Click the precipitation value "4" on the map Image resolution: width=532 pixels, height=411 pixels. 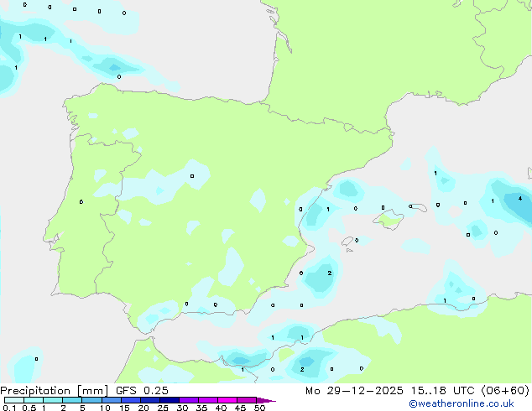(520, 199)
